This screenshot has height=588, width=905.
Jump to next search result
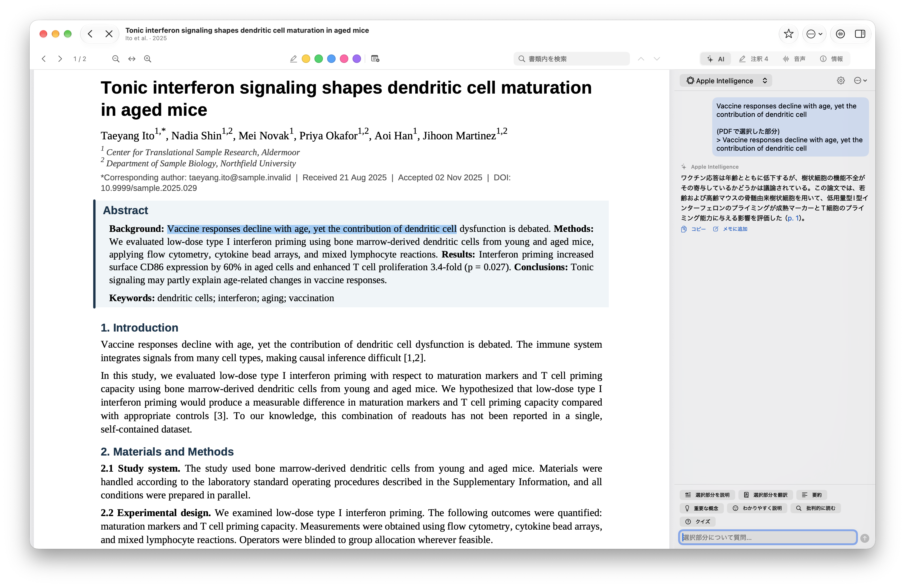click(x=657, y=59)
